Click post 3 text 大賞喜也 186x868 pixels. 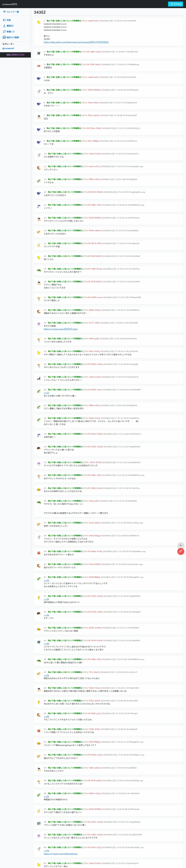48,67
